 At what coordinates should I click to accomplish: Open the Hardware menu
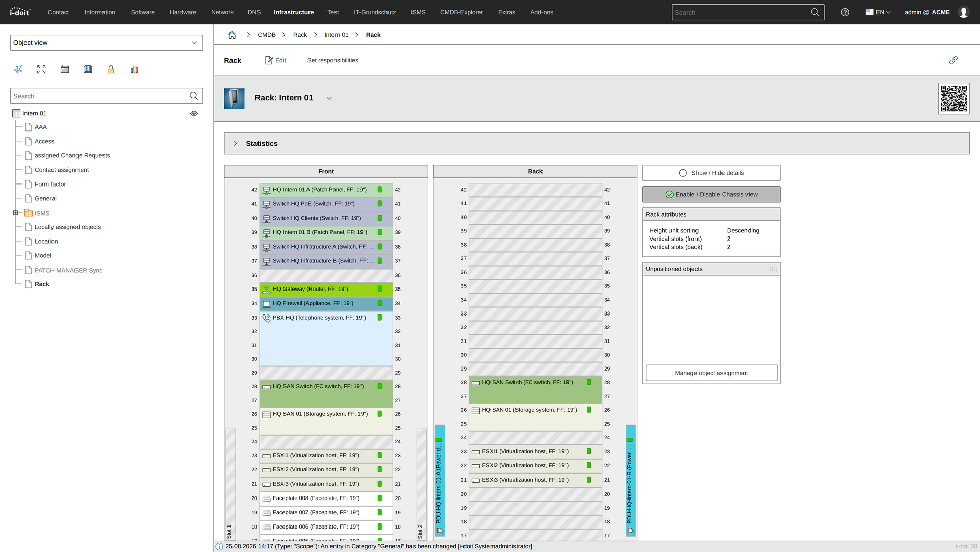pos(183,12)
